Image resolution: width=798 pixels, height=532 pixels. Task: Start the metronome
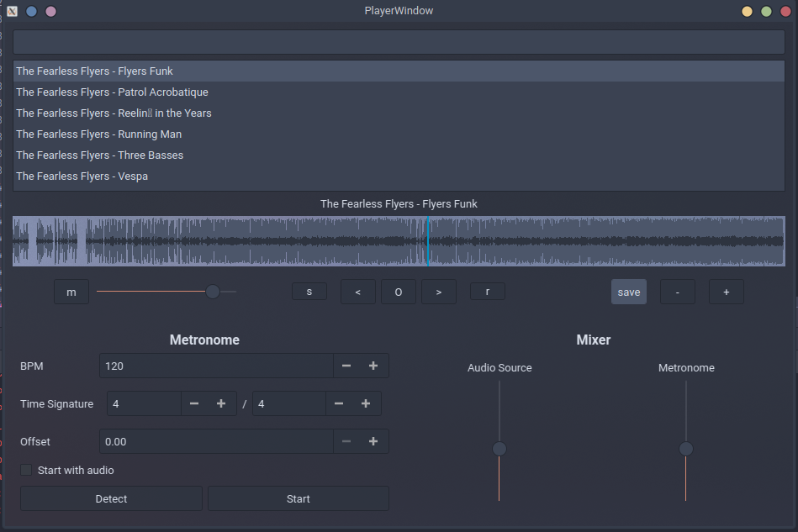299,499
